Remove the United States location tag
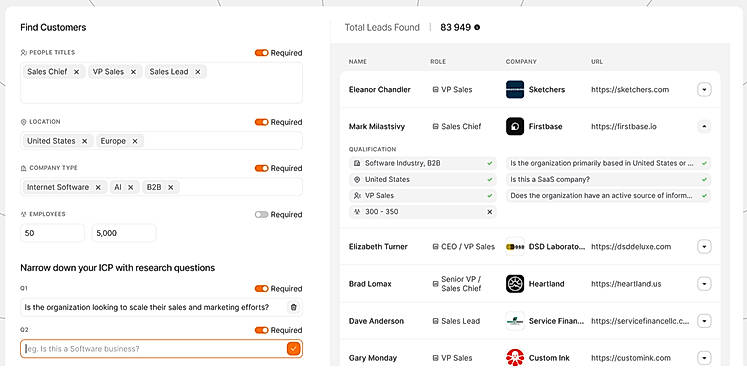This screenshot has width=747, height=368. click(84, 141)
